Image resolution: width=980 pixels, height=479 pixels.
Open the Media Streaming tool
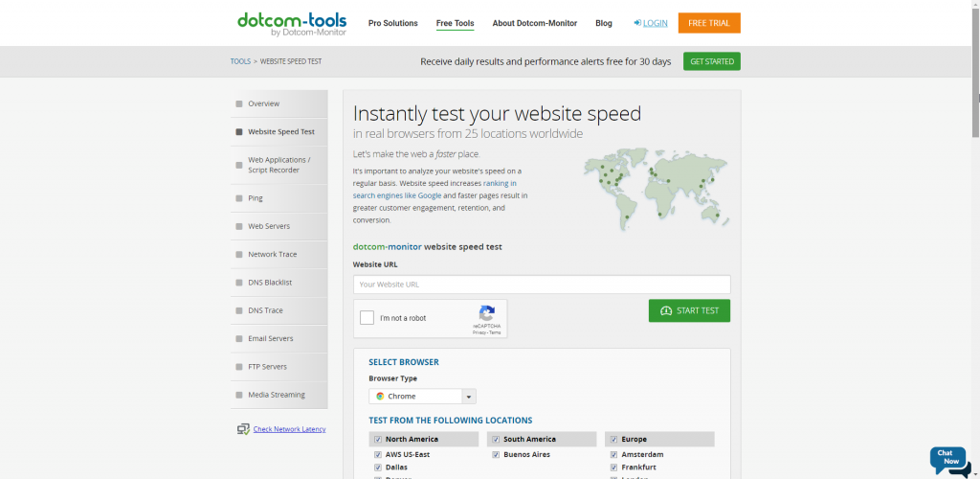278,395
